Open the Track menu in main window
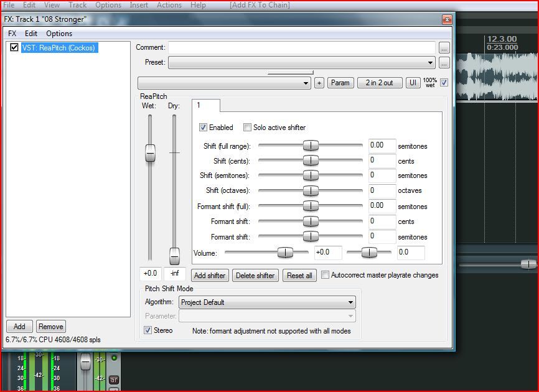Viewport: 539px width, 392px height. (x=78, y=5)
